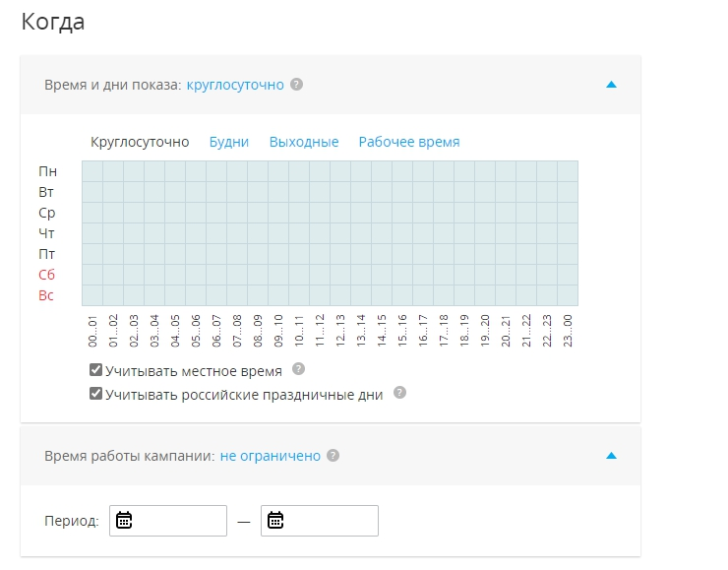
Task: Click the 'Вт' day label
Action: coord(46,192)
